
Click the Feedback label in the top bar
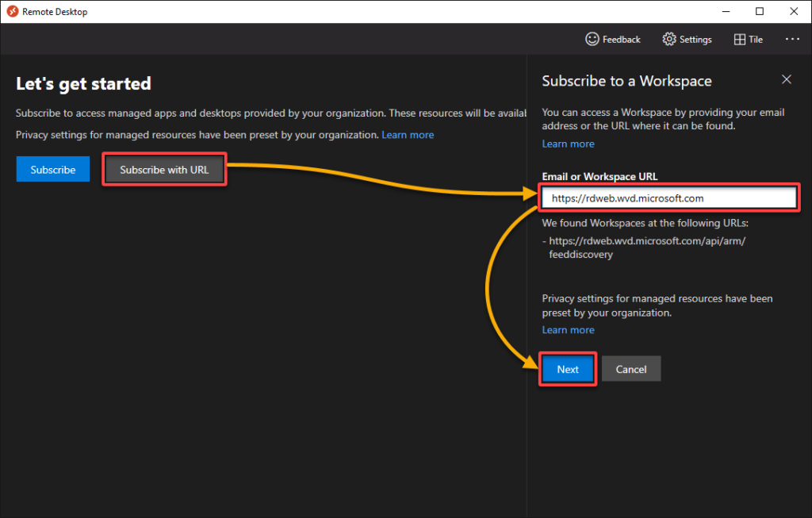pos(622,39)
